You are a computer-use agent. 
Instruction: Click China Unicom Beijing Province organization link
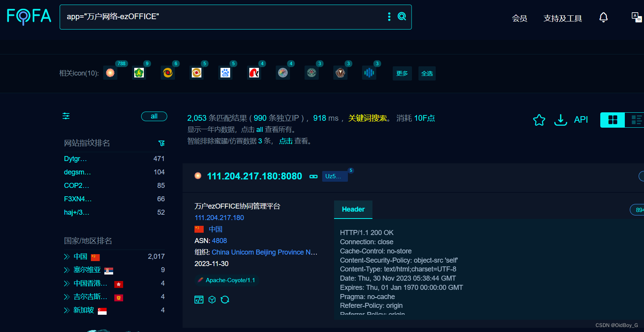(x=265, y=252)
